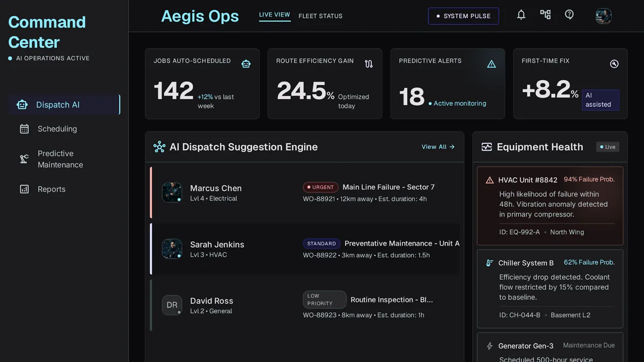This screenshot has width=644, height=362.
Task: Click work order WO-88923 details line
Action: tap(364, 315)
